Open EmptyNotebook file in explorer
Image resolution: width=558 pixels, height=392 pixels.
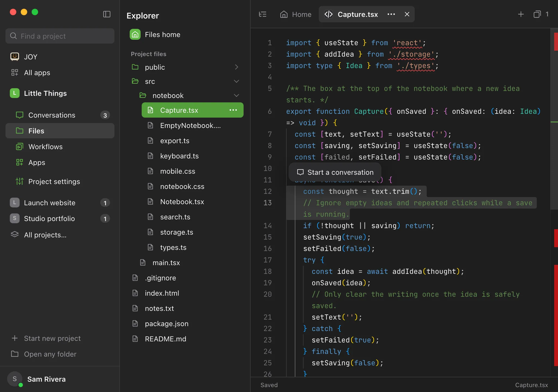click(193, 125)
